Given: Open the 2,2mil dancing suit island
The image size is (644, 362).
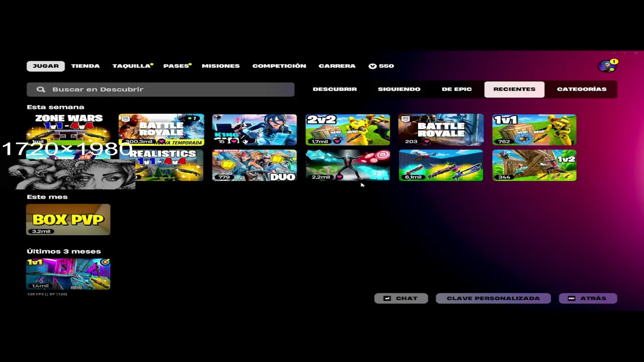Looking at the screenshot, I should tap(348, 165).
